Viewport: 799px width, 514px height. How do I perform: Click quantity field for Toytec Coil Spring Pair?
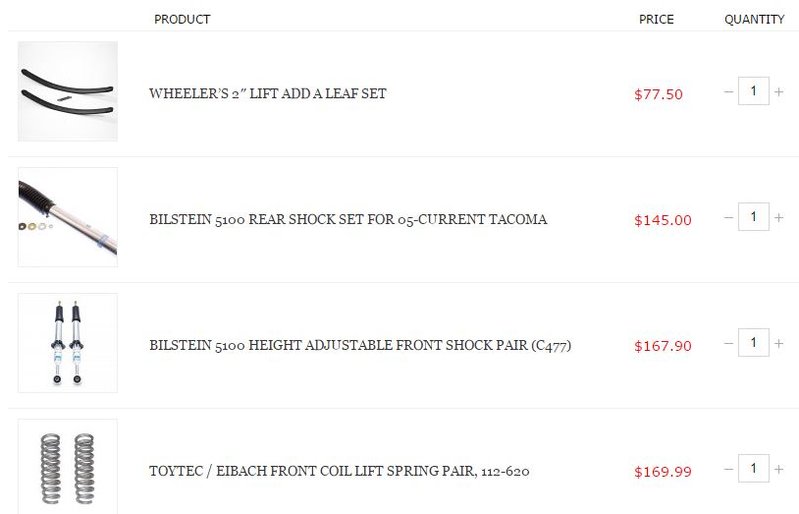point(754,469)
